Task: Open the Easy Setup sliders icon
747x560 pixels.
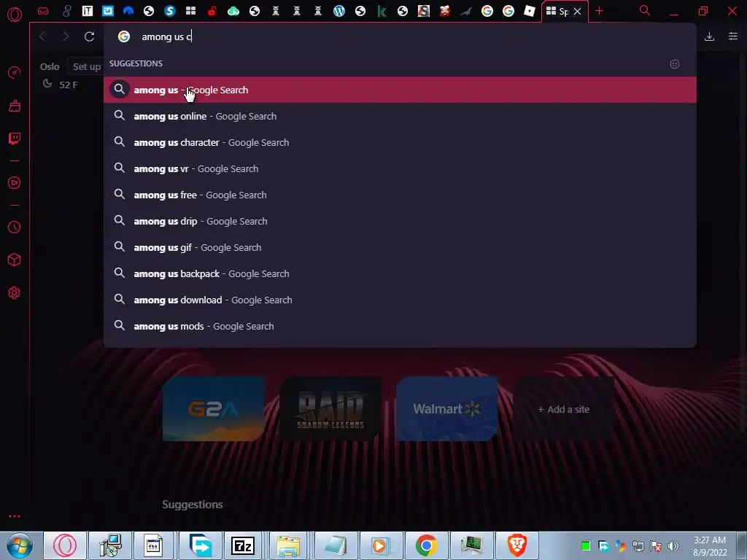Action: (x=733, y=36)
